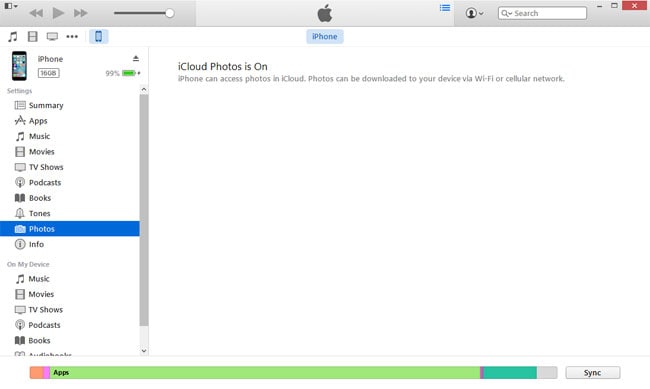Viewport: 650px width, 389px height.
Task: Open Movies in Settings sidebar
Action: (x=70, y=152)
